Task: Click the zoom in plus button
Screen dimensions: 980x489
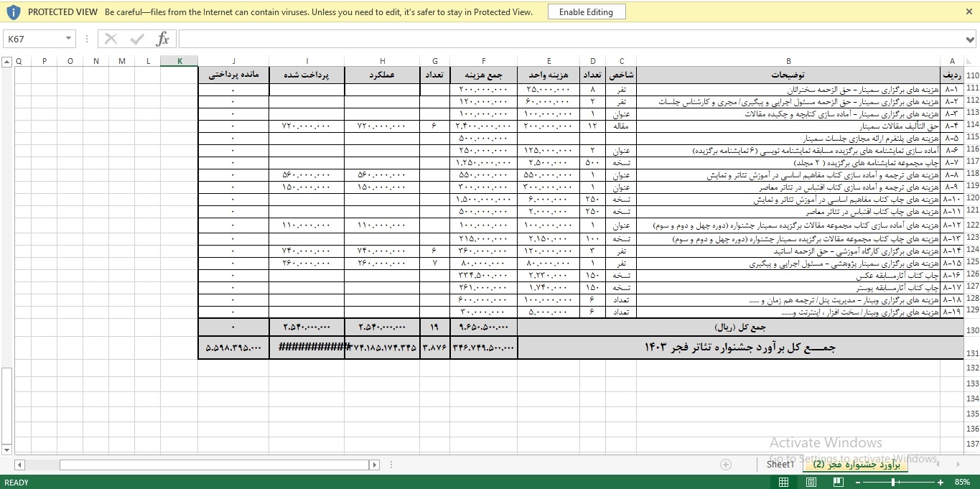Action: click(941, 483)
